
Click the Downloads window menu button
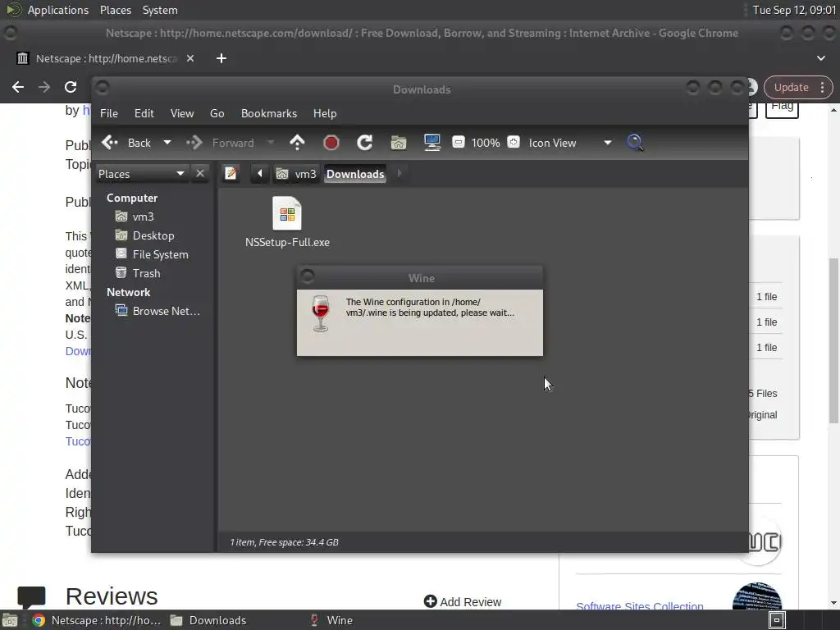click(103, 88)
